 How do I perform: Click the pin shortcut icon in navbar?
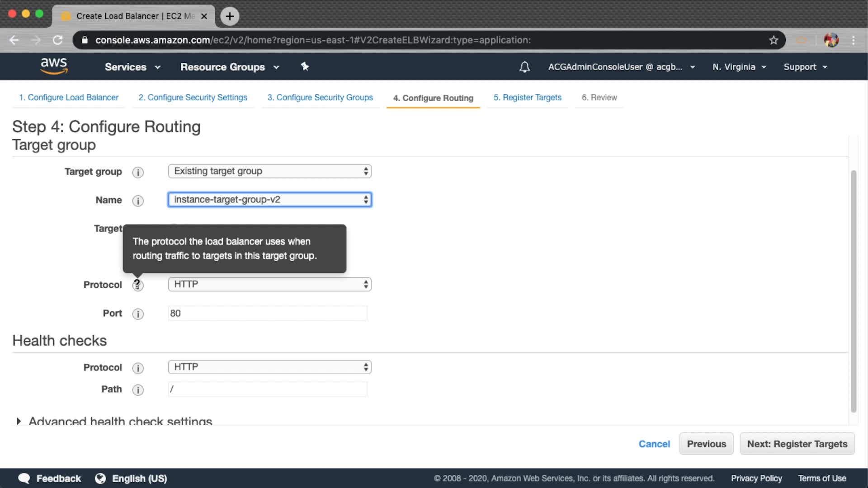(x=305, y=66)
